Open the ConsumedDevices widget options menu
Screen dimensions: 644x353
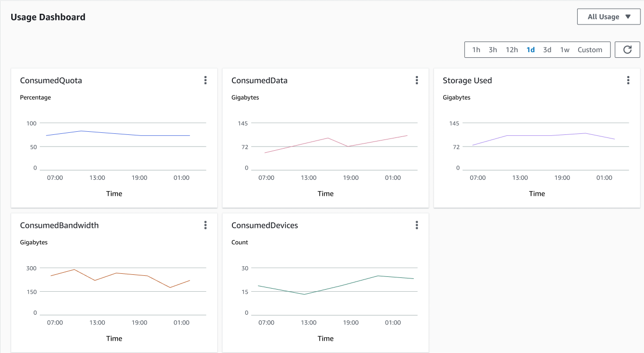point(417,225)
